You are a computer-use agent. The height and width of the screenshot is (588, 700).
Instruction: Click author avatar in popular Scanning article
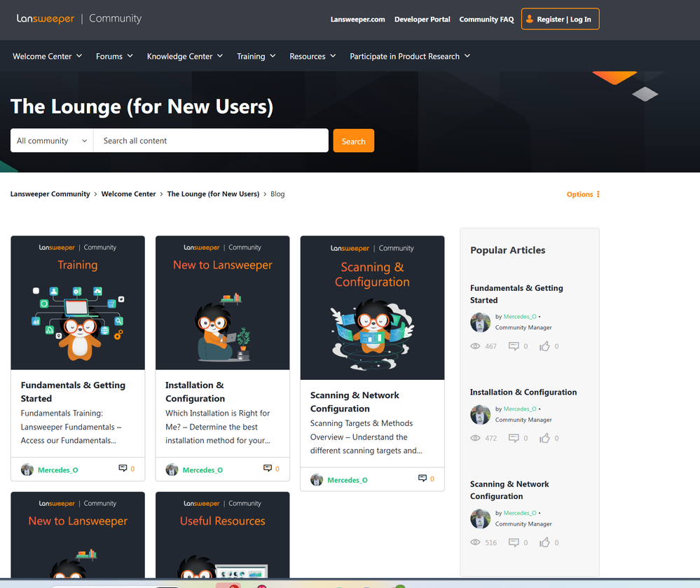coord(481,519)
